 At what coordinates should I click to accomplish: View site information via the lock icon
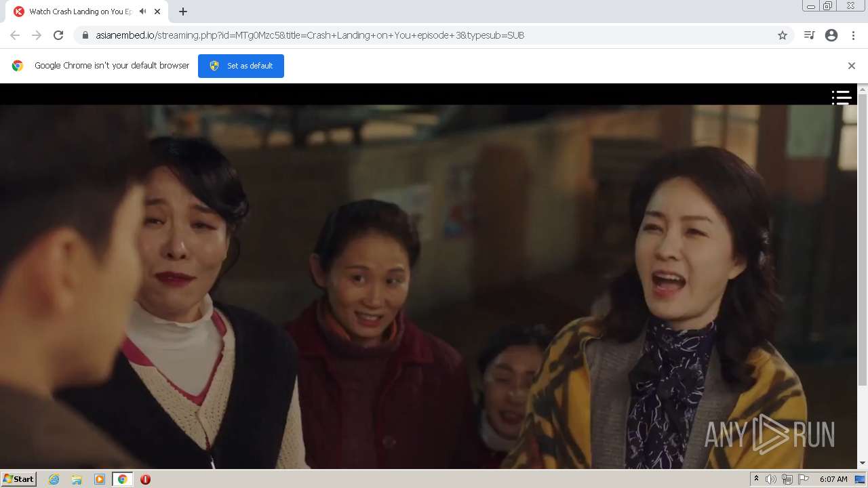coord(85,35)
